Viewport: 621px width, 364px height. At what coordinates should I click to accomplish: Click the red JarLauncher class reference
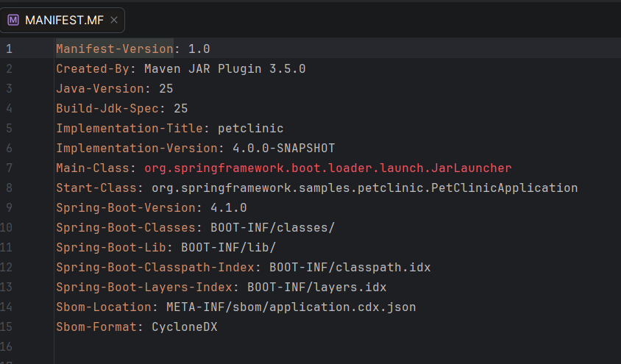tap(328, 168)
